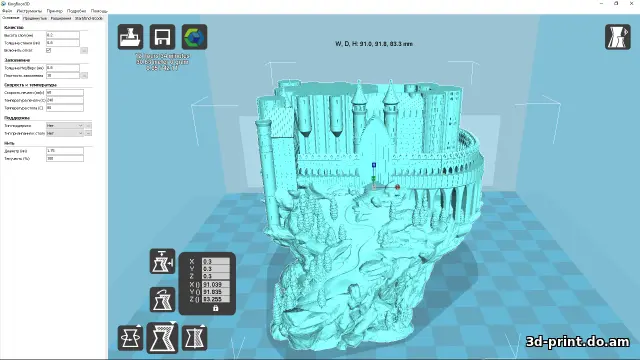Click the print time estimate text
The height and width of the screenshot is (360, 640).
(162, 56)
